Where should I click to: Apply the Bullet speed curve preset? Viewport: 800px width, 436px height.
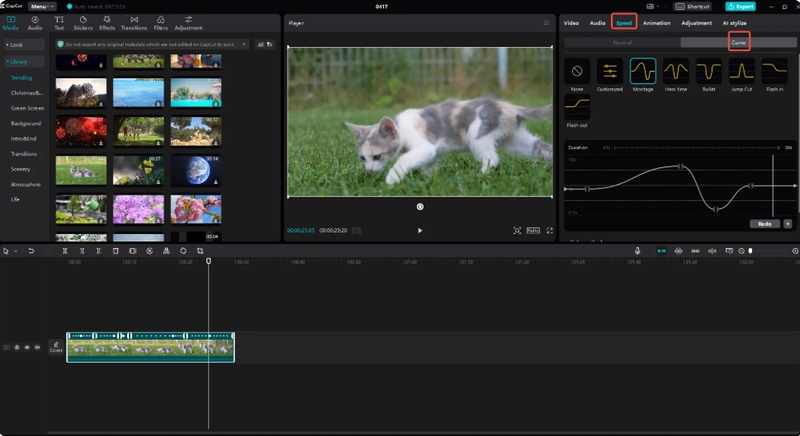point(709,71)
